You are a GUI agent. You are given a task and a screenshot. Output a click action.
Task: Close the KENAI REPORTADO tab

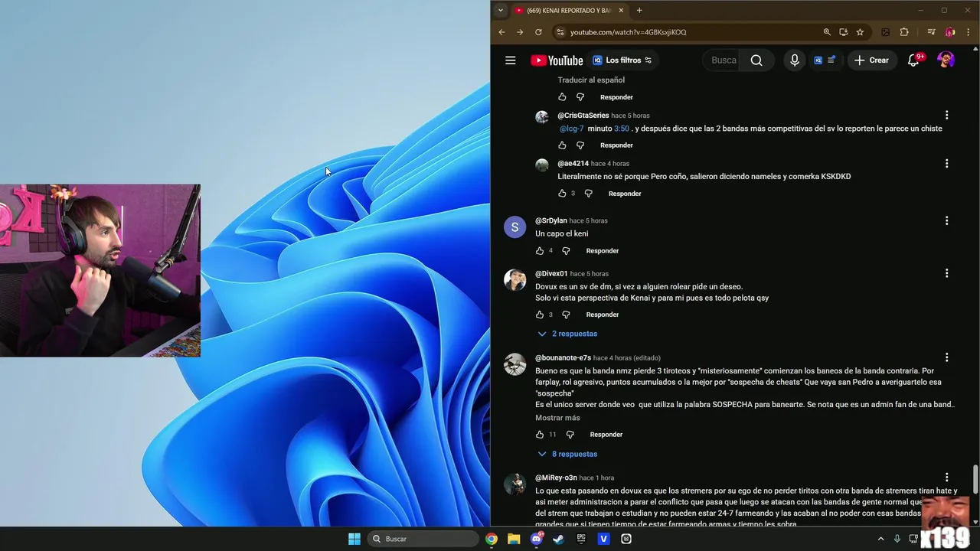621,11
